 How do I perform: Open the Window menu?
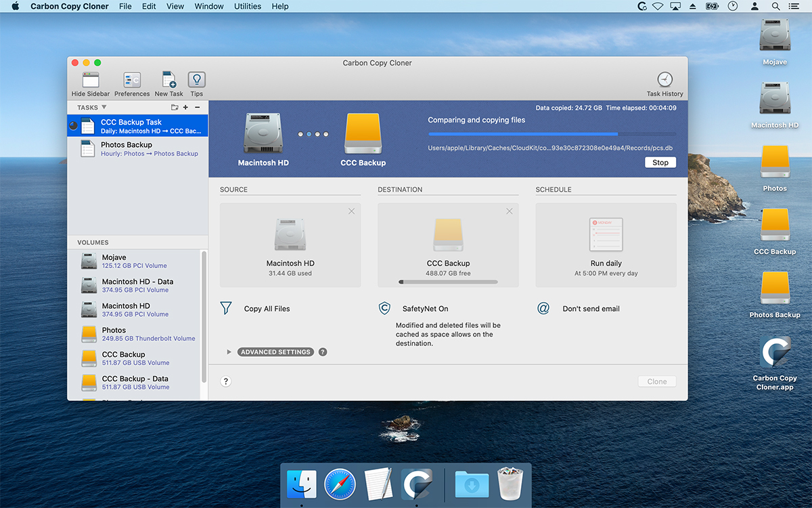click(x=209, y=6)
